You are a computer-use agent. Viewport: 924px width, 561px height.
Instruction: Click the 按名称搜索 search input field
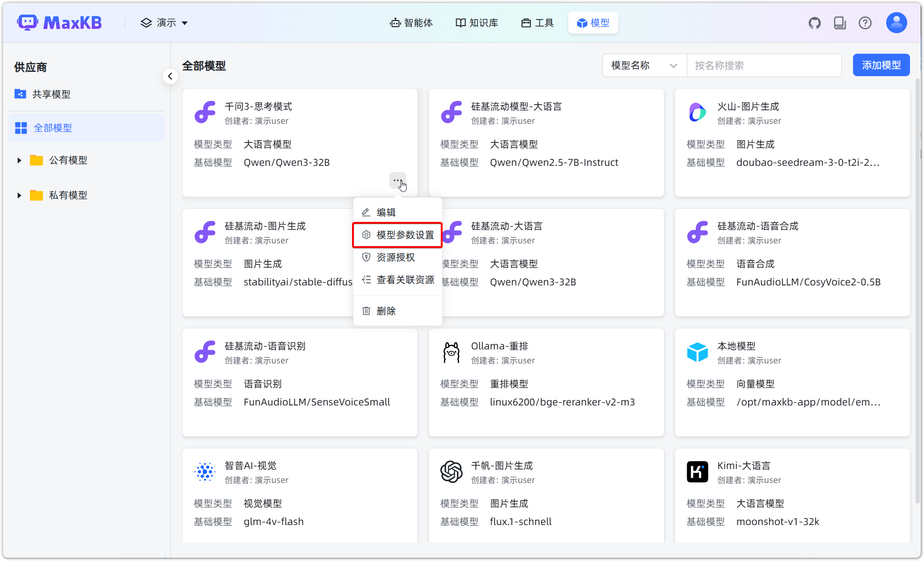coord(764,65)
